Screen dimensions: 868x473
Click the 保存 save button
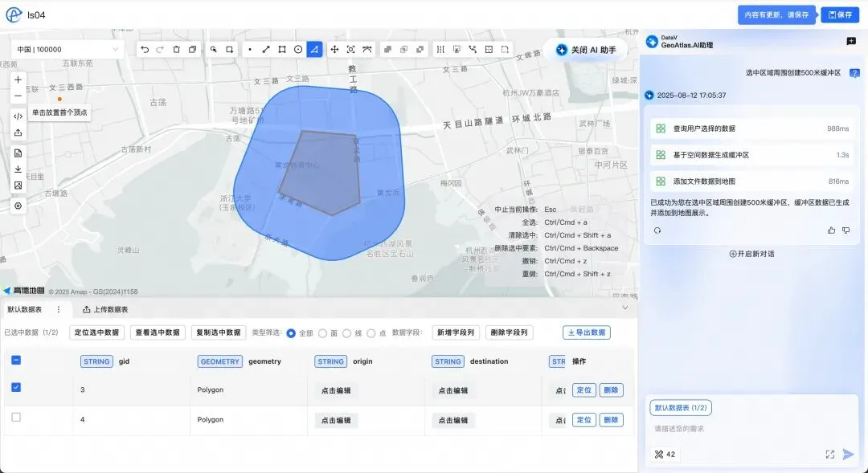(840, 14)
